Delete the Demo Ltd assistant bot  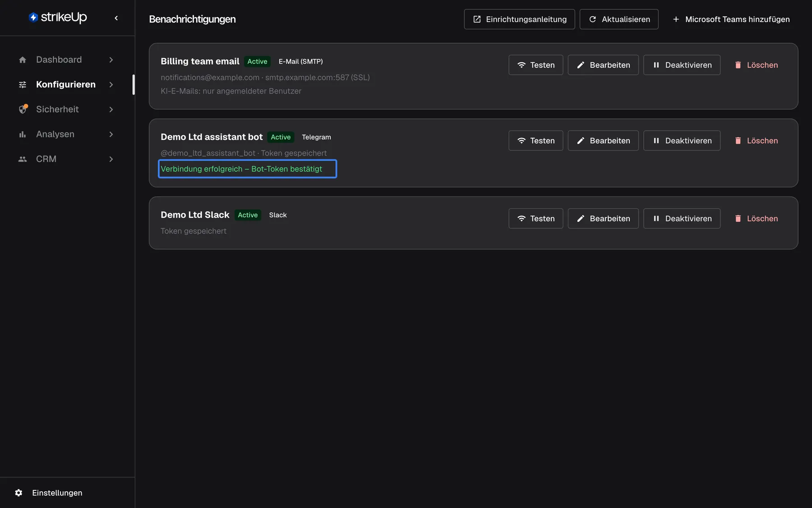[756, 141]
